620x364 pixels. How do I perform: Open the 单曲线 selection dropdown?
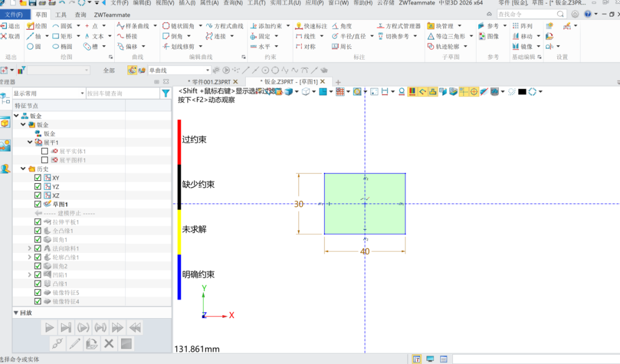coord(179,71)
